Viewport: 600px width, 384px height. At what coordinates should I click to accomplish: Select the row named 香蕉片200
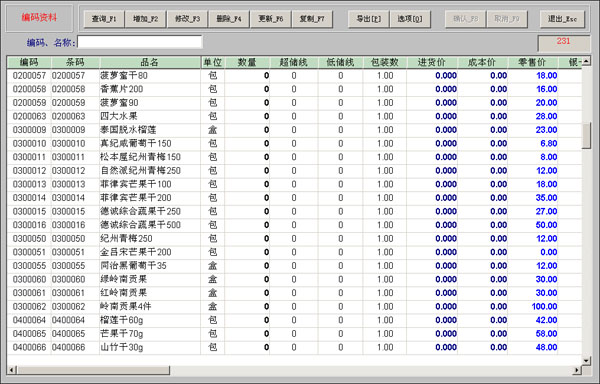[x=294, y=89]
